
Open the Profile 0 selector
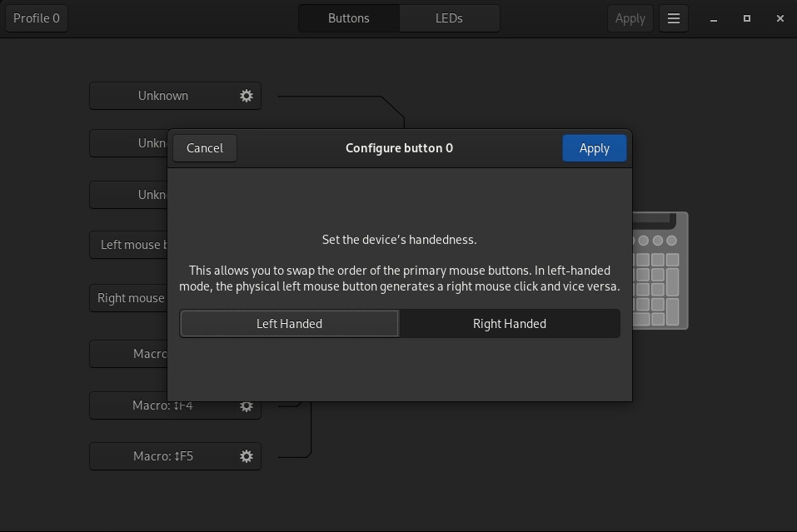coord(36,17)
